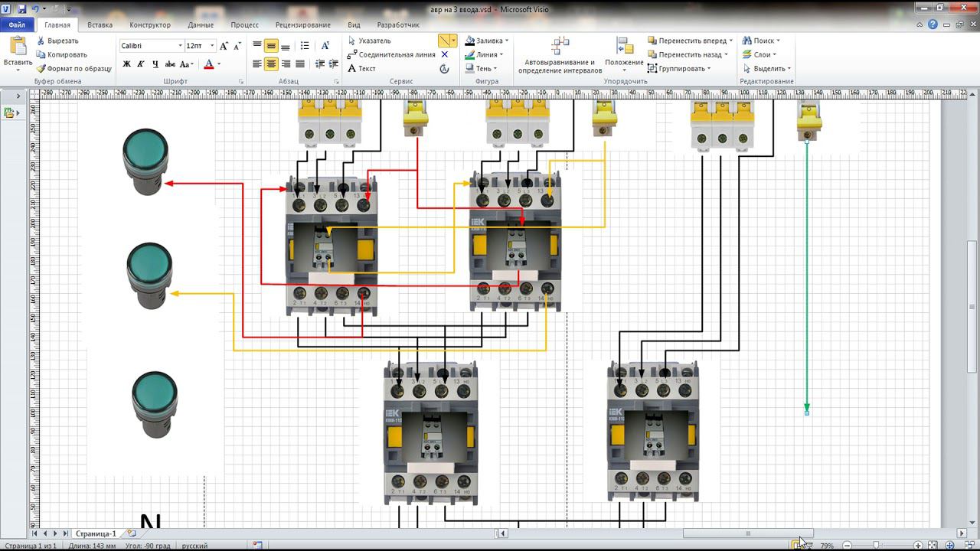The image size is (980, 551).
Task: Click the bulleted list icon
Action: (x=305, y=46)
